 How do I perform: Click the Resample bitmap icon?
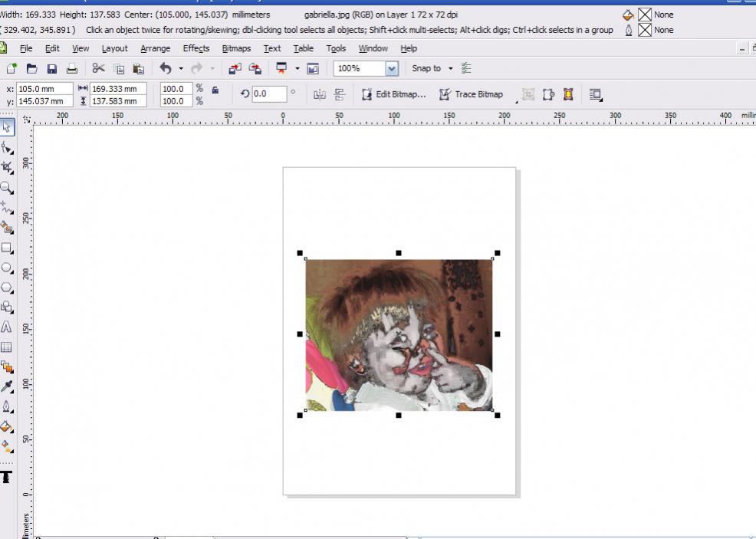tap(548, 94)
